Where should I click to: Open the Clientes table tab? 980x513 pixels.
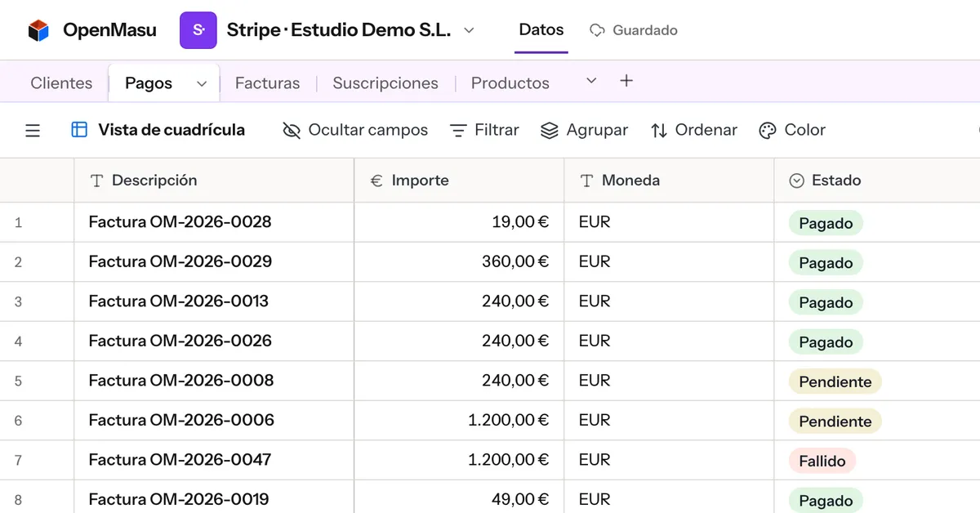[61, 83]
